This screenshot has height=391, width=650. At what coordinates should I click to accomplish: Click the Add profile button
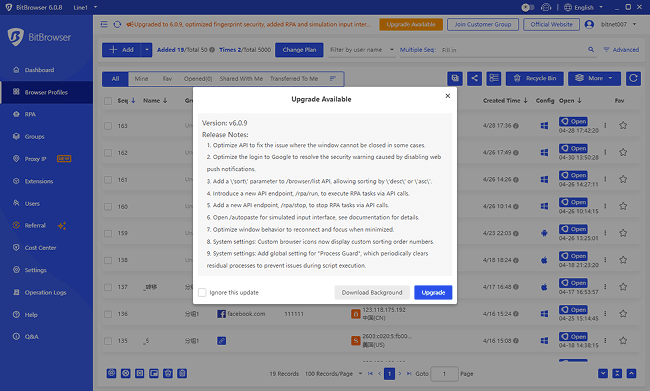tap(121, 50)
